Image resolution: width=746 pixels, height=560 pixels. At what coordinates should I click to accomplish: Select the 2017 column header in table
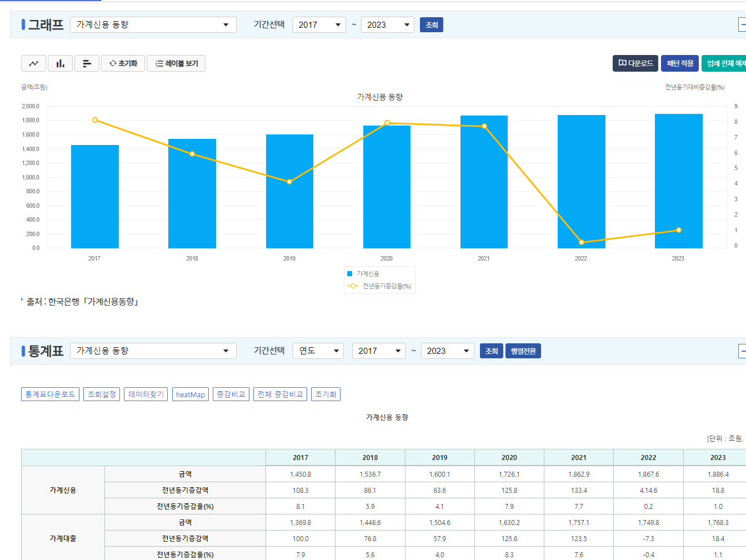point(301,457)
